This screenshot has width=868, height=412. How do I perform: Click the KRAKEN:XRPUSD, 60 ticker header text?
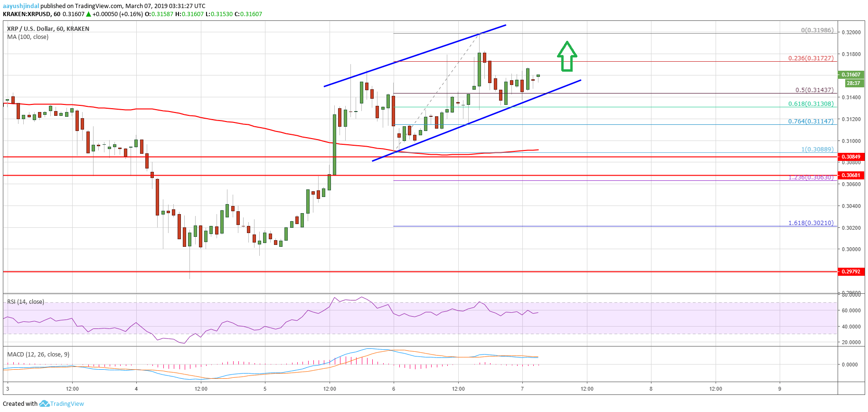(x=31, y=14)
